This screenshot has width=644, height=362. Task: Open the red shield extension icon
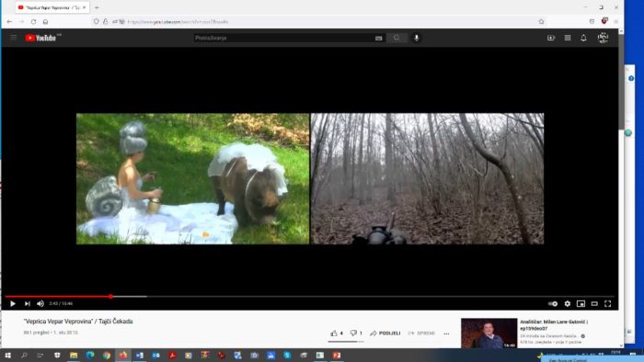click(604, 21)
